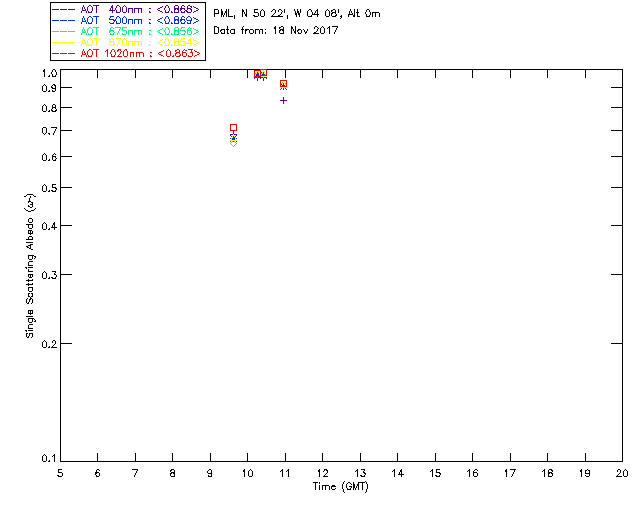Click x-axis tick label 13

coord(360,473)
